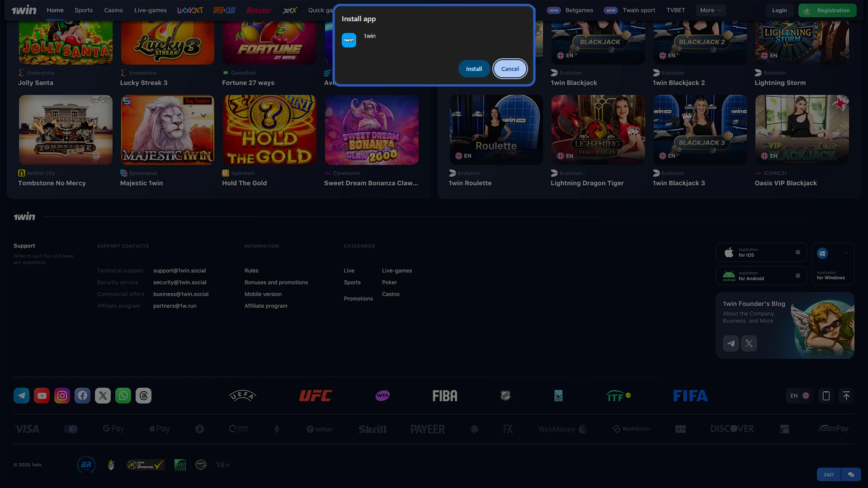
Task: Click the UFC partner logo
Action: pos(316,396)
